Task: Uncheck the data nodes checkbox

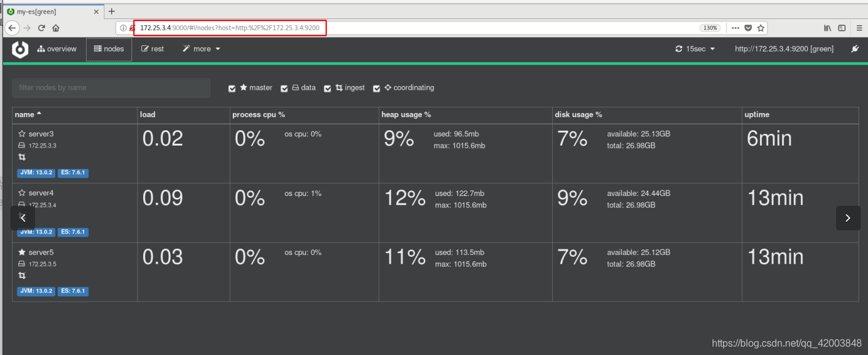Action: point(284,88)
